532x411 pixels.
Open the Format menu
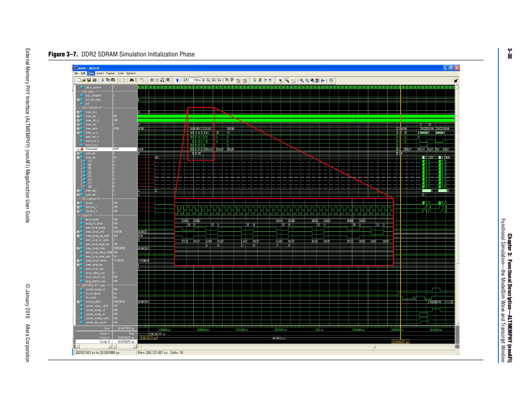click(110, 73)
